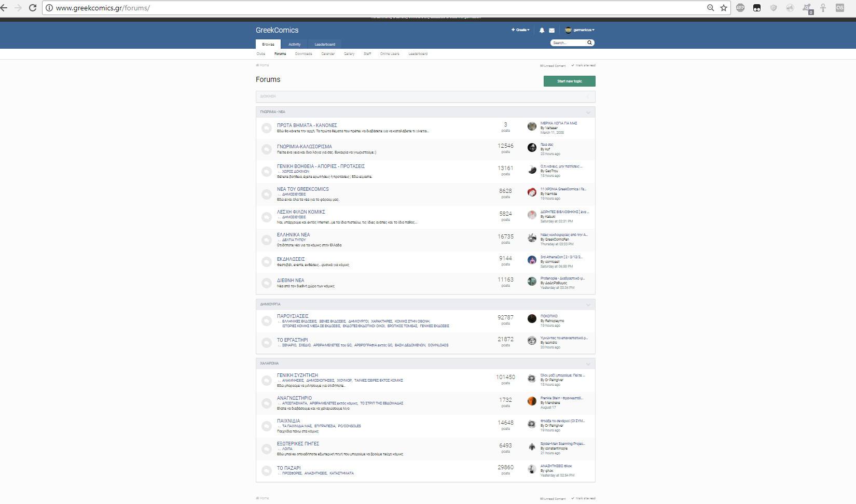Click the unread icon for ΕΚΔΗΛΩΣΕΙΣ forum
The image size is (856, 504).
[x=267, y=262]
